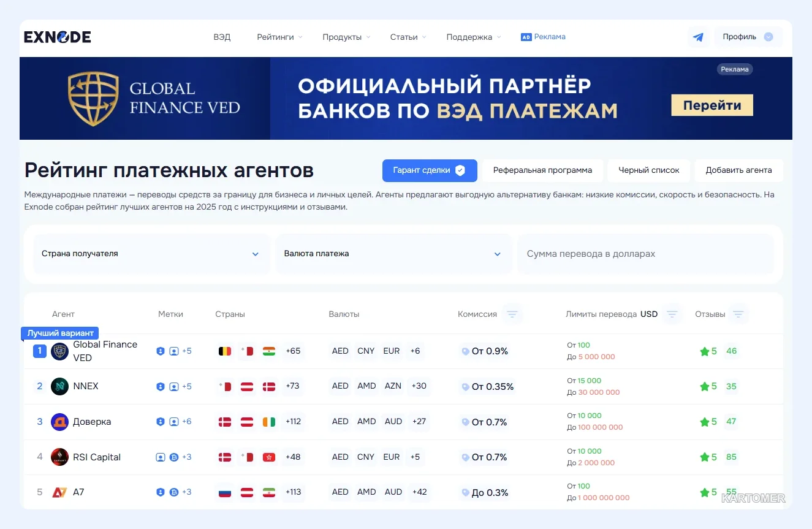The image size is (812, 529).
Task: Click До 30 000 000 limit value
Action: click(x=593, y=392)
